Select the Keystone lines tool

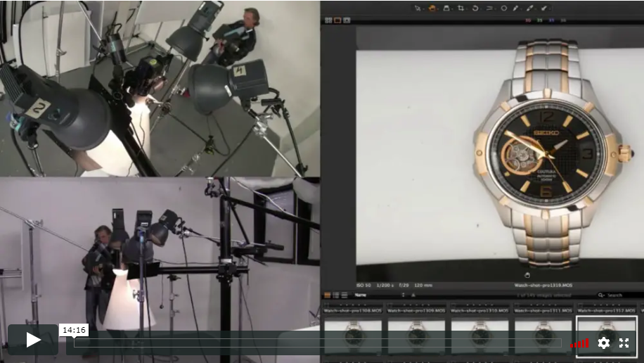(x=489, y=8)
